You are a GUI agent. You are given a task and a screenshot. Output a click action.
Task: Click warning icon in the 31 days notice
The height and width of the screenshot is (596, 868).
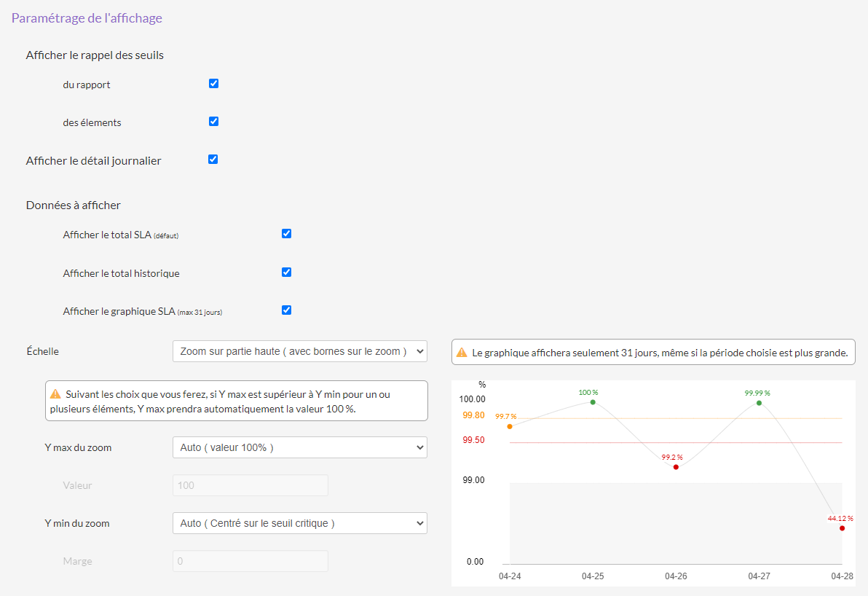click(462, 353)
